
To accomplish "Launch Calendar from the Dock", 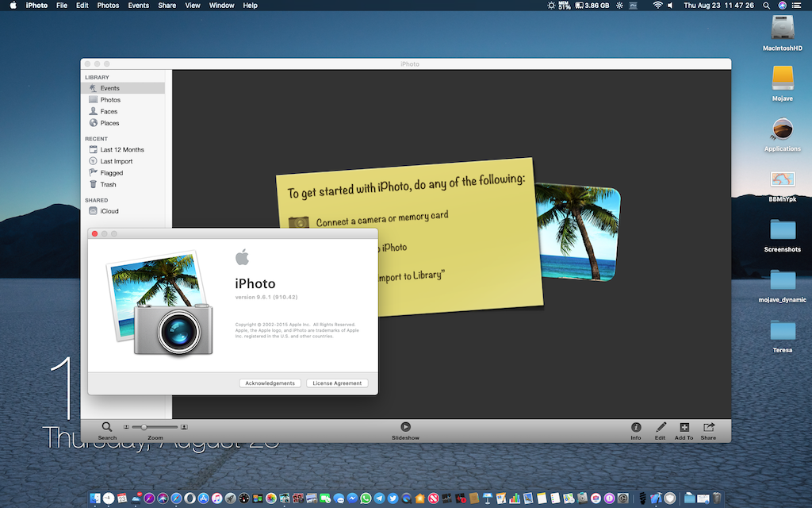I will pyautogui.click(x=122, y=498).
